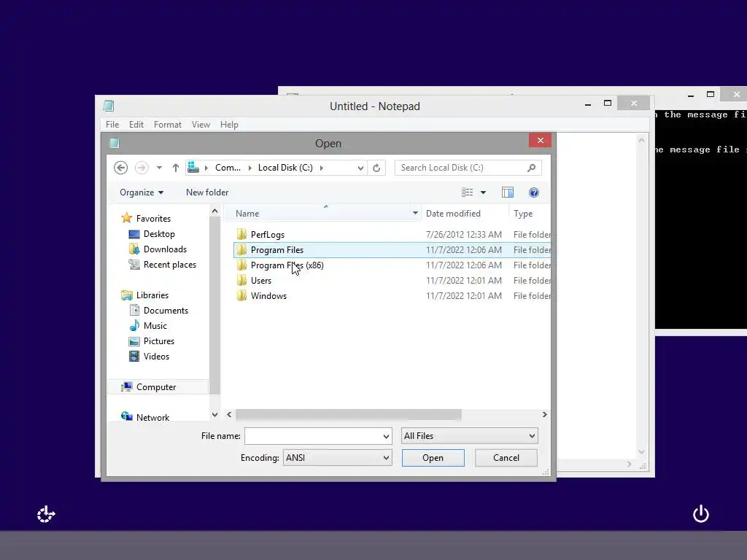Show the preview pane
Viewport: 747px width, 560px height.
[x=508, y=192]
